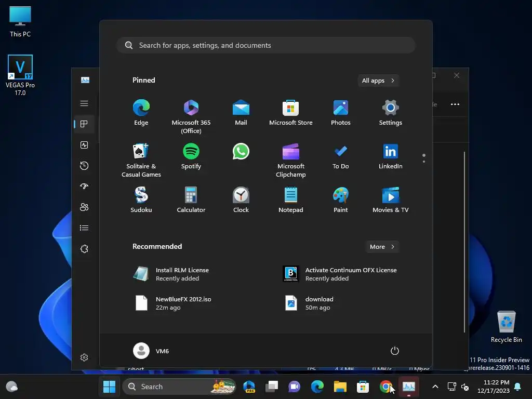Open Settings from the Pinned section

click(391, 113)
